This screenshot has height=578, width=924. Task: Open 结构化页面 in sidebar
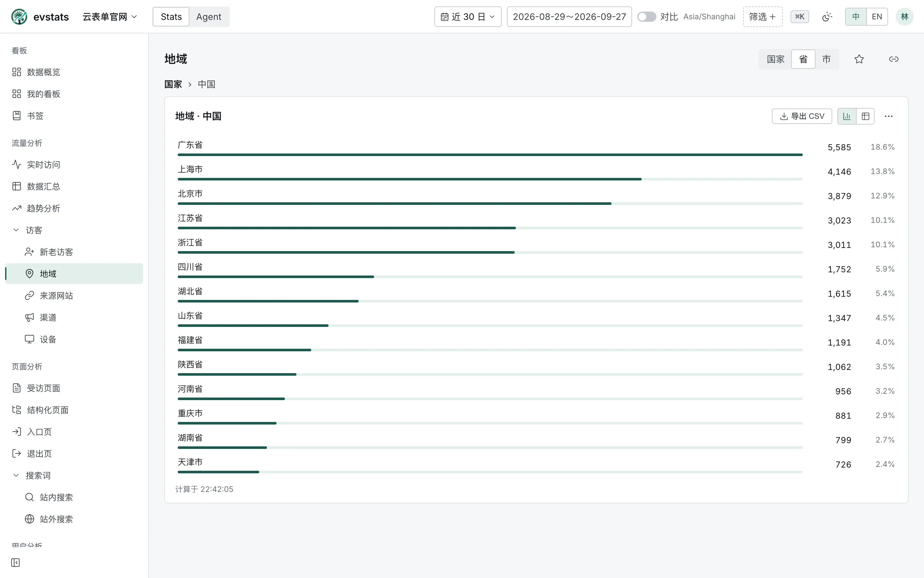[x=74, y=410]
